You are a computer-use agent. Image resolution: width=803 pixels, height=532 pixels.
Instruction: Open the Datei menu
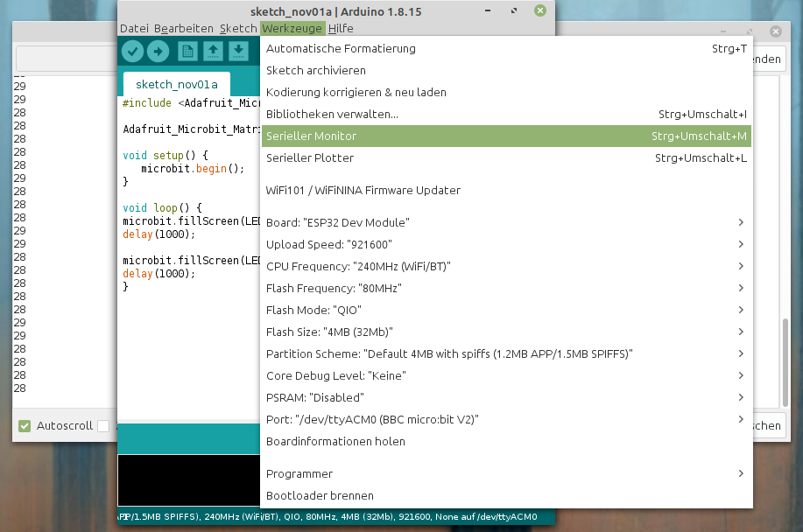coord(134,29)
